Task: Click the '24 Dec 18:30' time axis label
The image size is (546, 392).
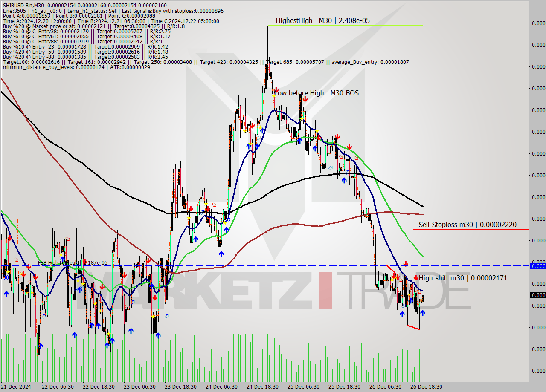Action: [262, 387]
